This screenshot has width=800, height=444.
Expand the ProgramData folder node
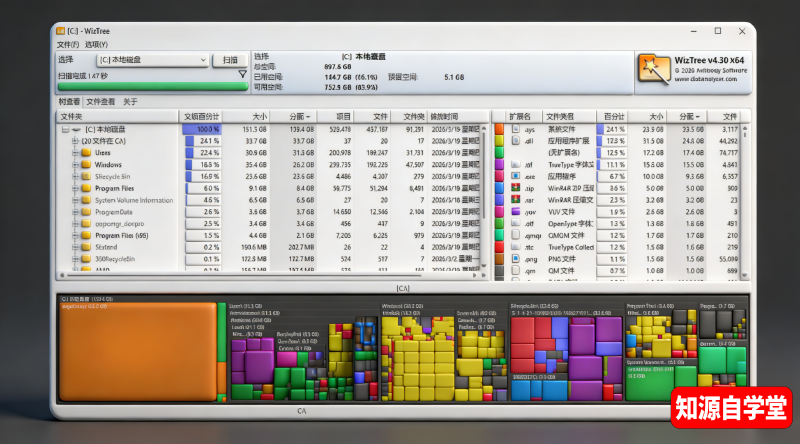pyautogui.click(x=75, y=212)
